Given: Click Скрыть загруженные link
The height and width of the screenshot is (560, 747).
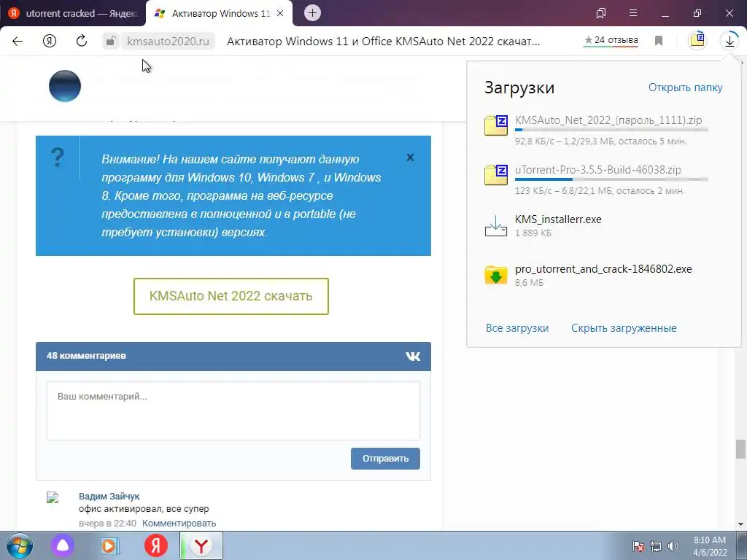Looking at the screenshot, I should coord(624,328).
